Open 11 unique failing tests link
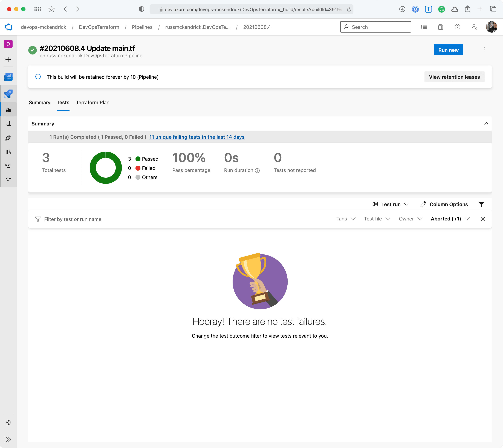The image size is (503, 448). 197,137
